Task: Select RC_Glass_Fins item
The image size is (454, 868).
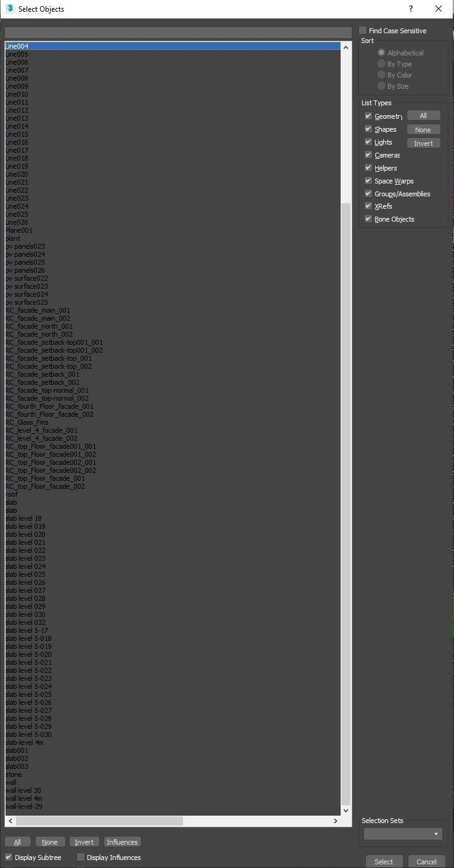Action: point(172,422)
